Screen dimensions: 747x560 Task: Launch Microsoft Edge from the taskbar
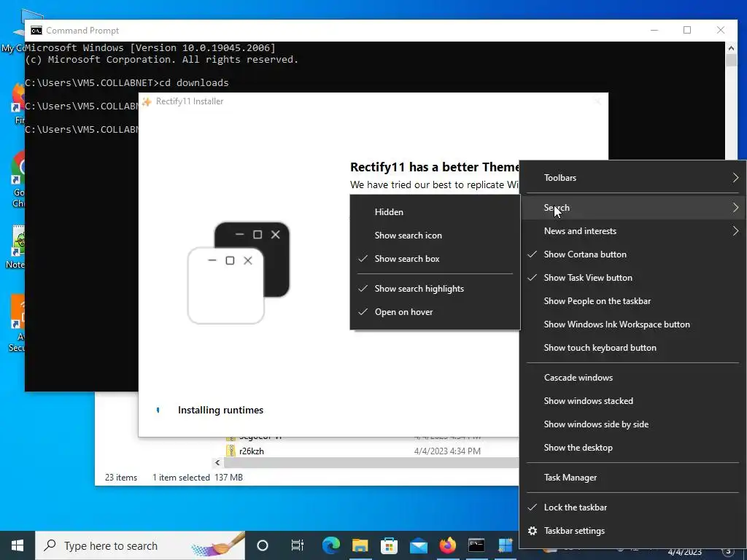(331, 545)
